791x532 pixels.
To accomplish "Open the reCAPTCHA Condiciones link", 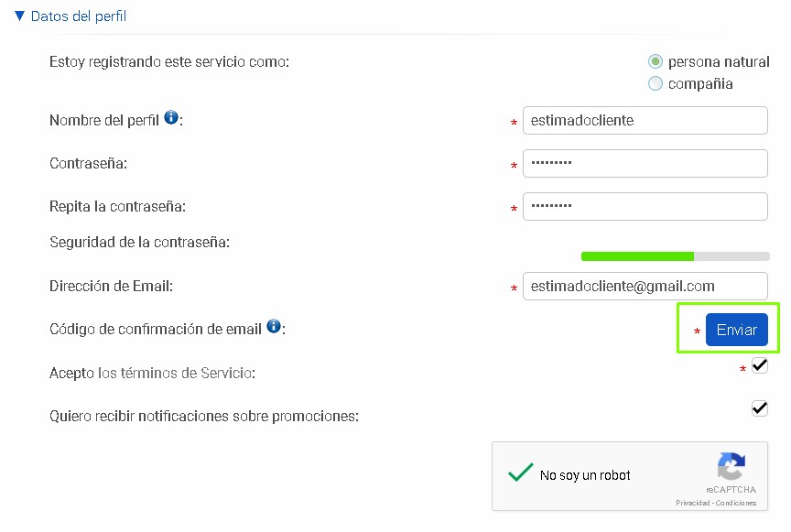I will (x=736, y=503).
